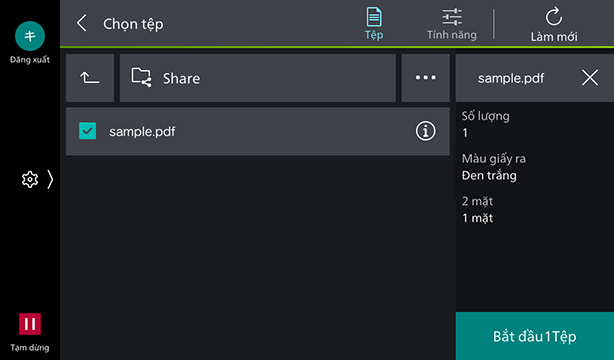Uncheck the sample.pdf checkbox
The width and height of the screenshot is (614, 360).
(87, 131)
